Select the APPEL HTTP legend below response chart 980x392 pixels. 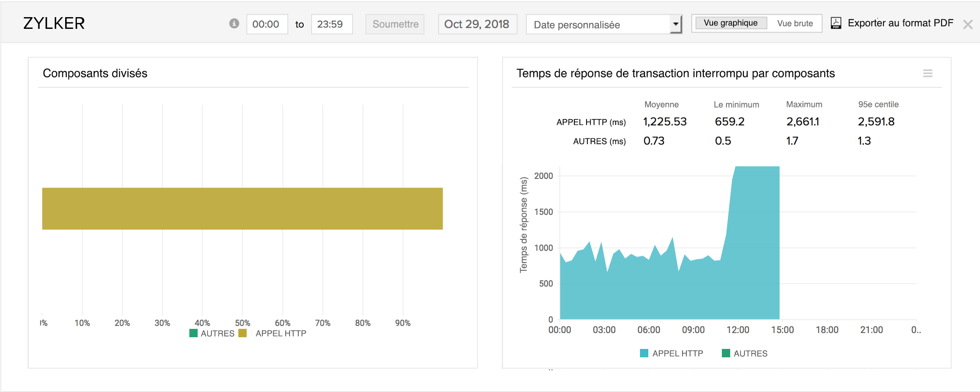671,353
